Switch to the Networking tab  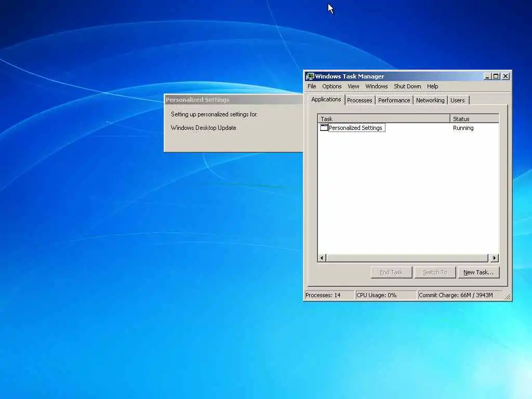point(430,100)
